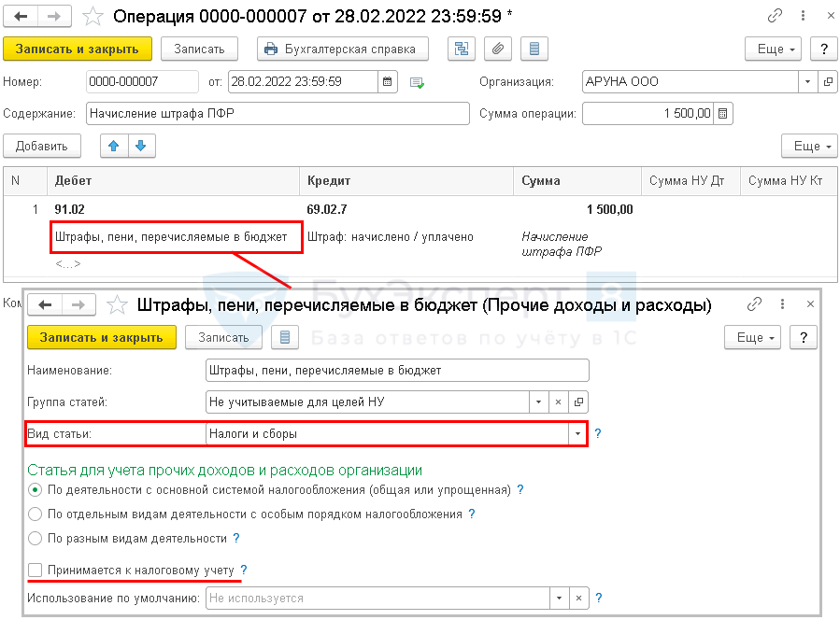Click the calendar icon beside date field
This screenshot has height=620, width=840.
point(389,82)
